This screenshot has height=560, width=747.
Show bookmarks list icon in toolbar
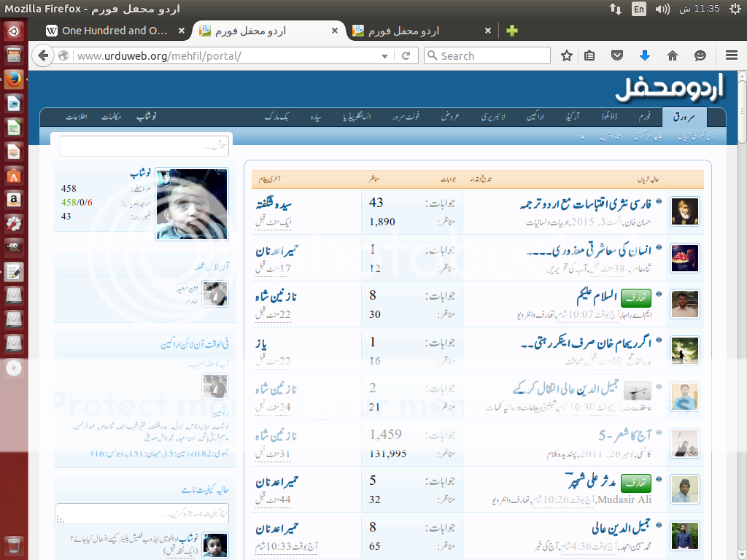click(x=590, y=56)
